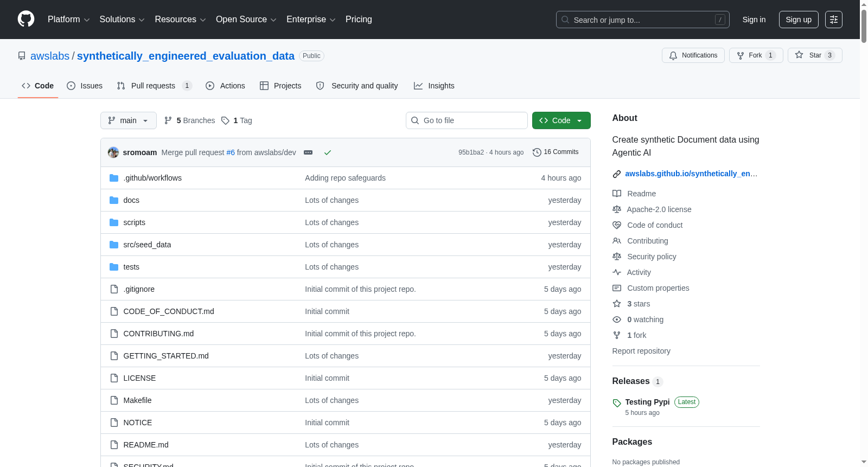
Task: Click the release tag icon for Testing Pypi
Action: (x=617, y=403)
